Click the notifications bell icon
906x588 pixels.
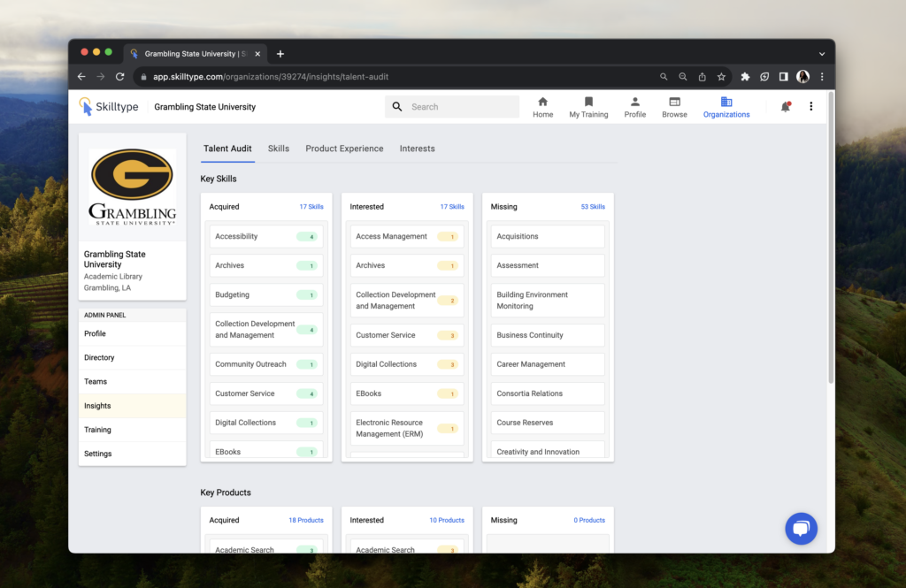point(785,106)
